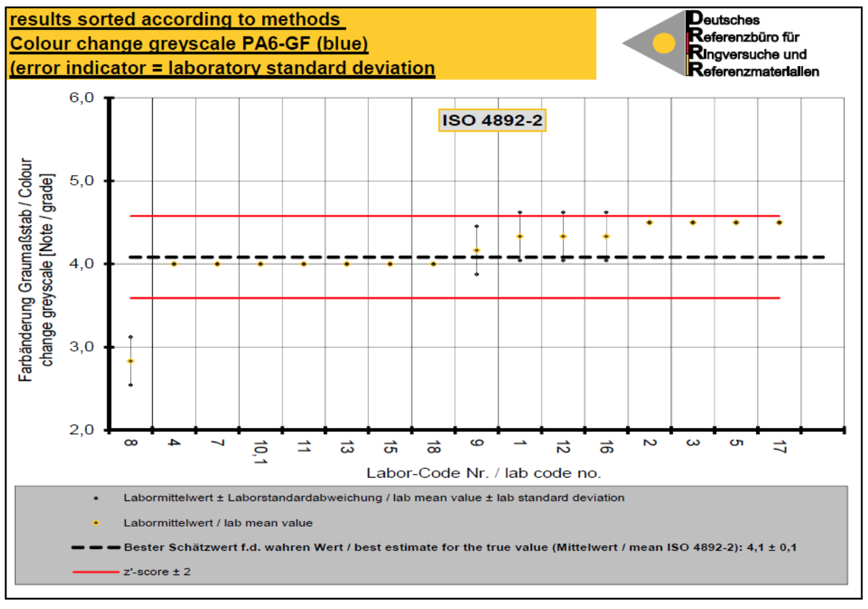
Task: Click the 'error indicator = laboratory standard deviation' line
Action: 222,68
